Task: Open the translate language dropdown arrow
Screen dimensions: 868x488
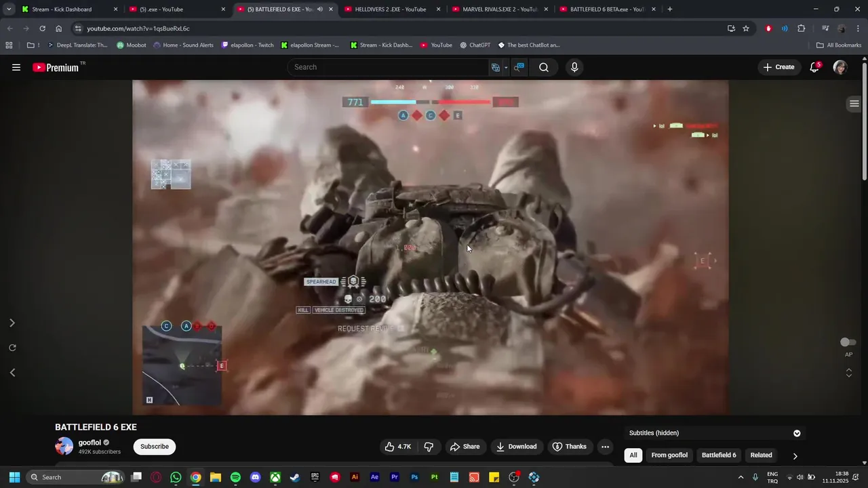Action: 506,67
